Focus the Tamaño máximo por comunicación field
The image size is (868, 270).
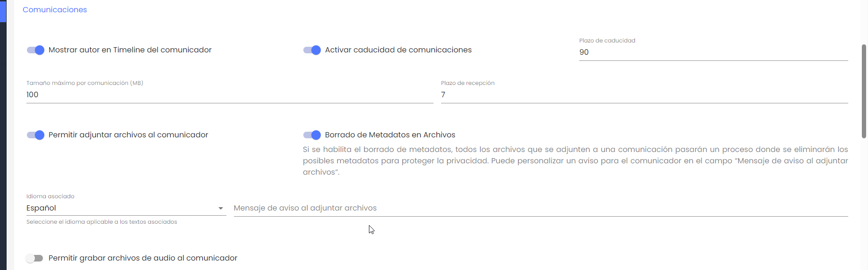(x=229, y=95)
